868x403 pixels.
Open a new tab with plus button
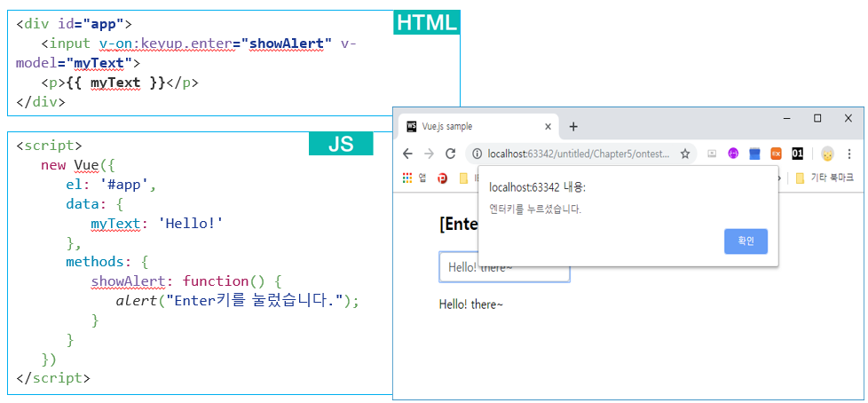573,127
